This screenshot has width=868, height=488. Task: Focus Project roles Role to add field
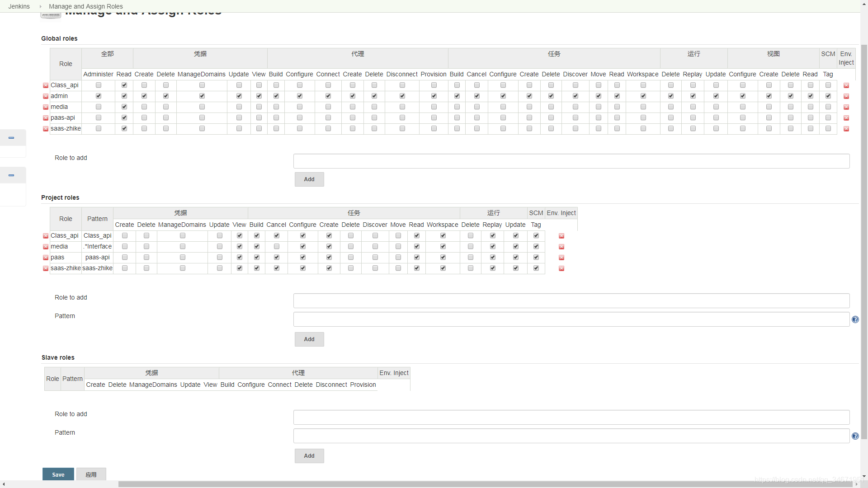pyautogui.click(x=571, y=301)
